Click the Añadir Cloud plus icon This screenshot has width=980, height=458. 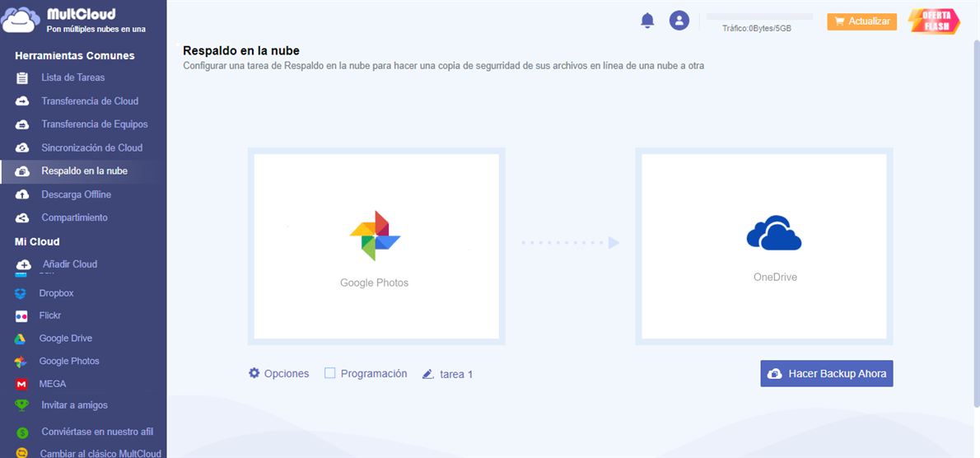tap(23, 264)
